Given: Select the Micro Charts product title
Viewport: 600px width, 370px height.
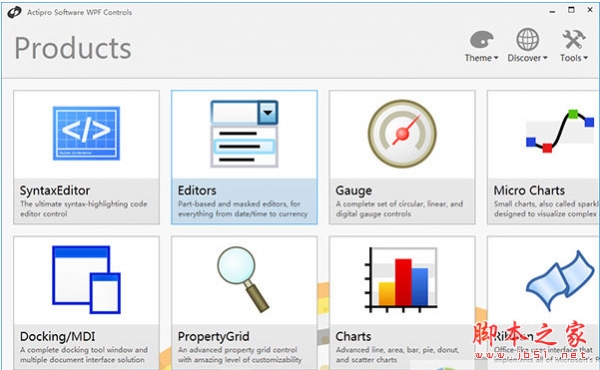Looking at the screenshot, I should (529, 191).
